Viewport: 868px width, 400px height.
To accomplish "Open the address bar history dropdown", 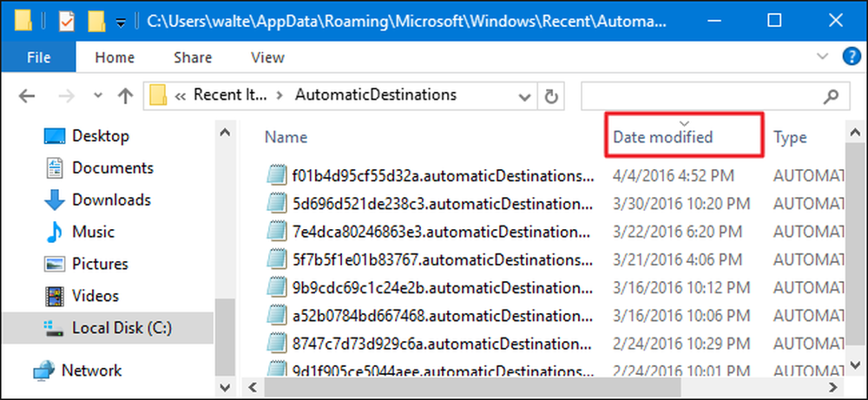I will point(523,97).
